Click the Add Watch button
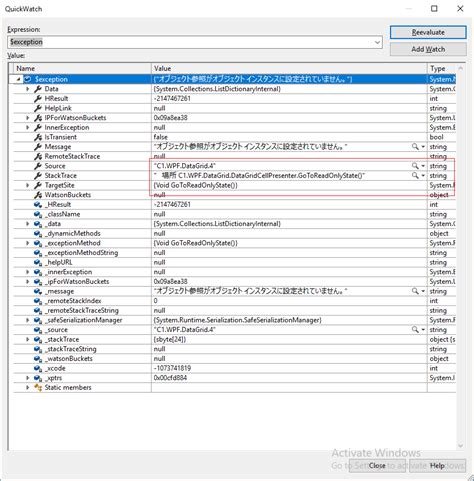Image resolution: width=474 pixels, height=481 pixels. point(428,49)
